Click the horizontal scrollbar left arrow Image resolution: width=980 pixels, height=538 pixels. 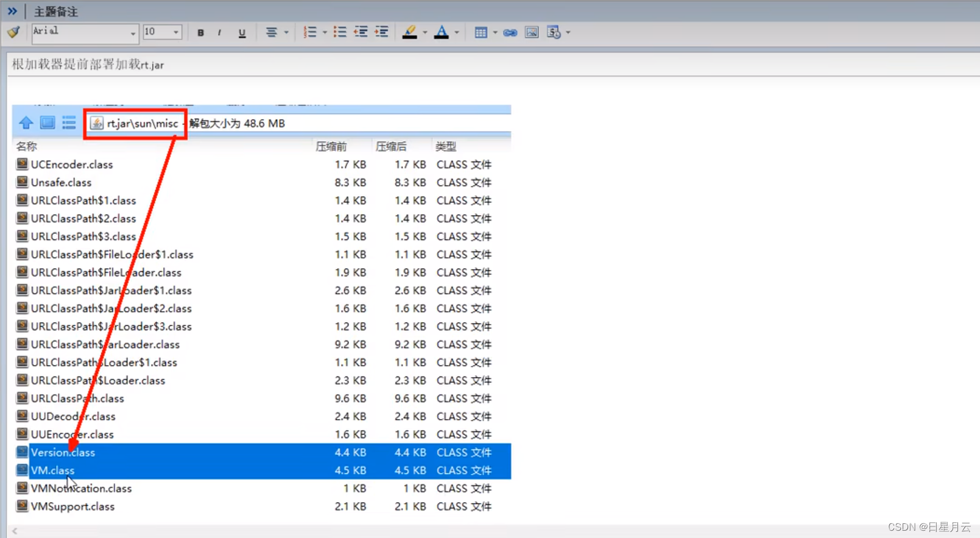15,531
